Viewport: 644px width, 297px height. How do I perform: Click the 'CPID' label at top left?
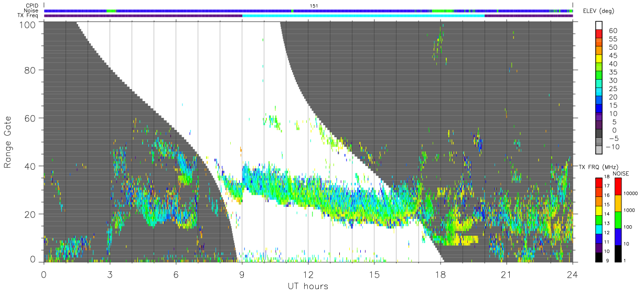point(32,5)
